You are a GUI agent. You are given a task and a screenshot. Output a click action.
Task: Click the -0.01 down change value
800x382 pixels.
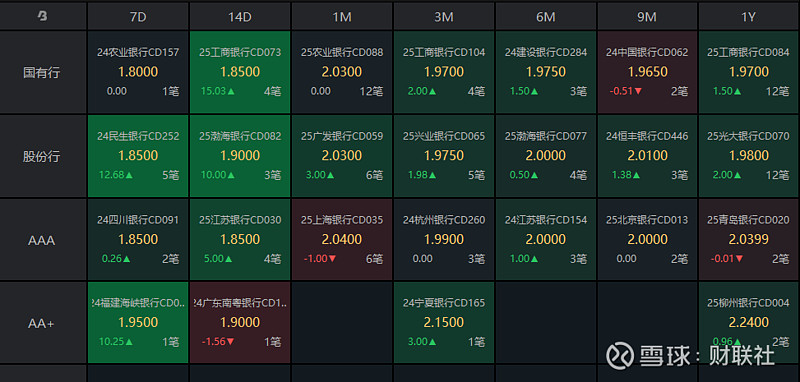(728, 259)
